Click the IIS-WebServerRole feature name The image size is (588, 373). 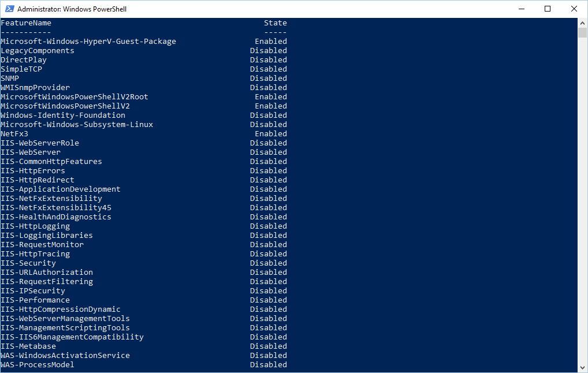pos(40,143)
